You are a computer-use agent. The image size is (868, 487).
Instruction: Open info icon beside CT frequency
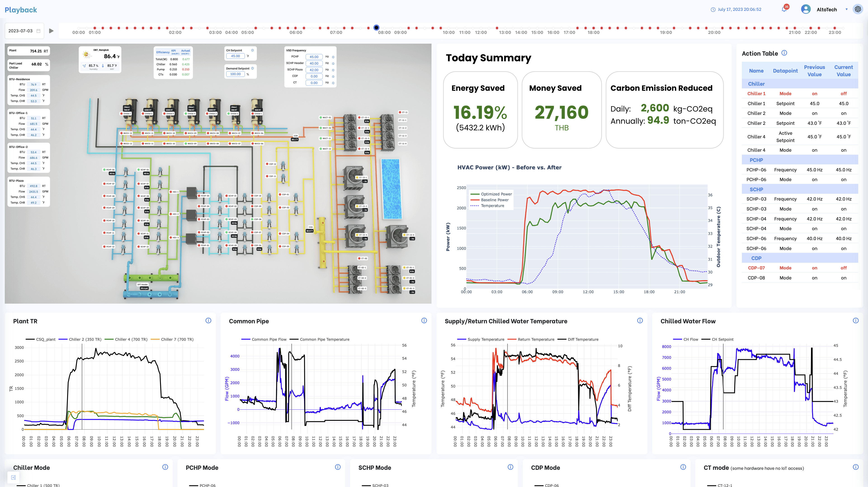(333, 83)
